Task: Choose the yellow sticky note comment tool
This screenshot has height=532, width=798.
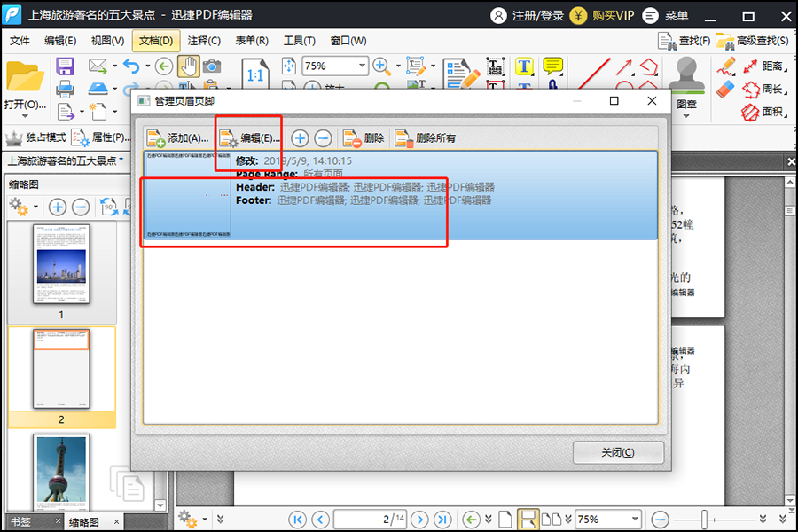Action: click(552, 66)
